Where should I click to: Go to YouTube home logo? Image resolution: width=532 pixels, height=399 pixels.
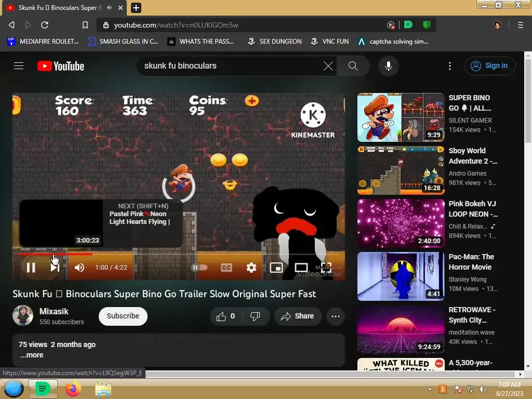coord(61,66)
